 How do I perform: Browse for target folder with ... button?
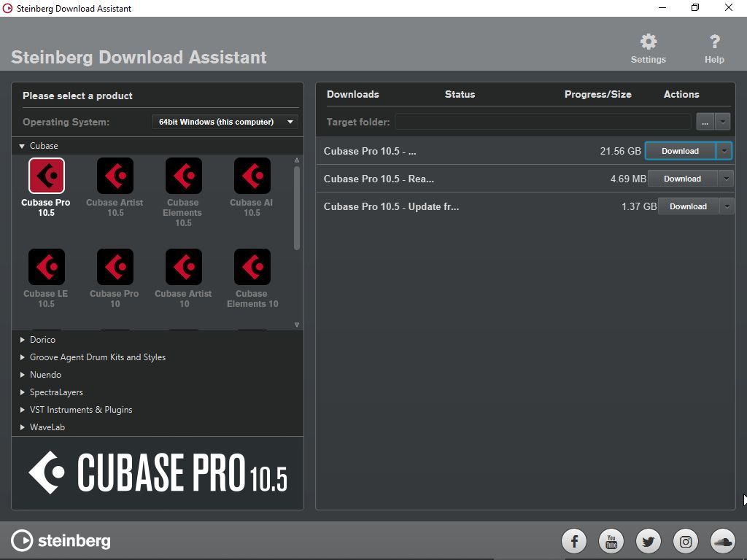coord(705,122)
